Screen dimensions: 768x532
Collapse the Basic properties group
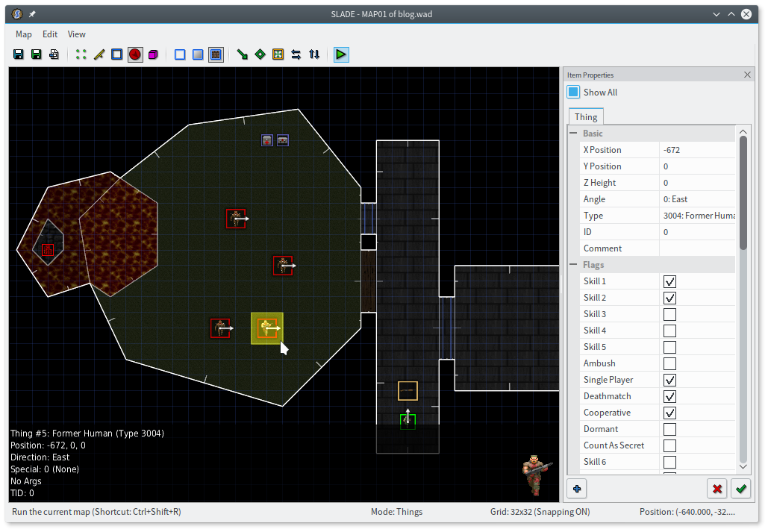(x=573, y=134)
